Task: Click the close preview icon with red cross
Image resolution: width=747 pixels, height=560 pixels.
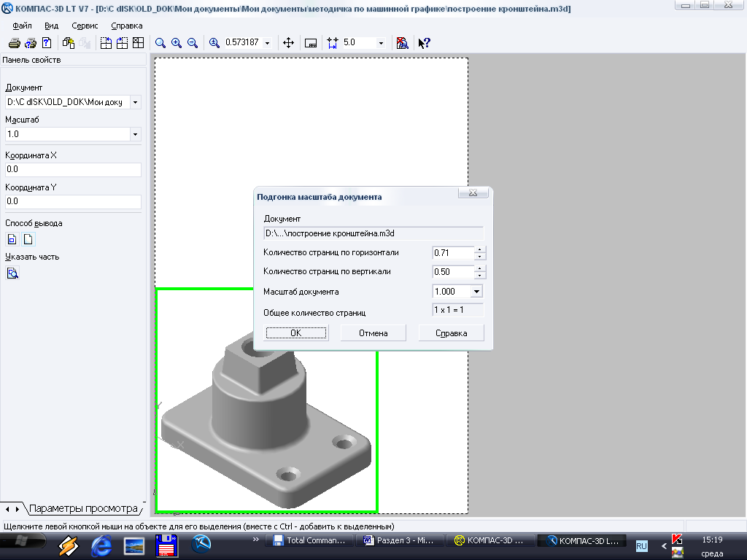Action: 402,43
